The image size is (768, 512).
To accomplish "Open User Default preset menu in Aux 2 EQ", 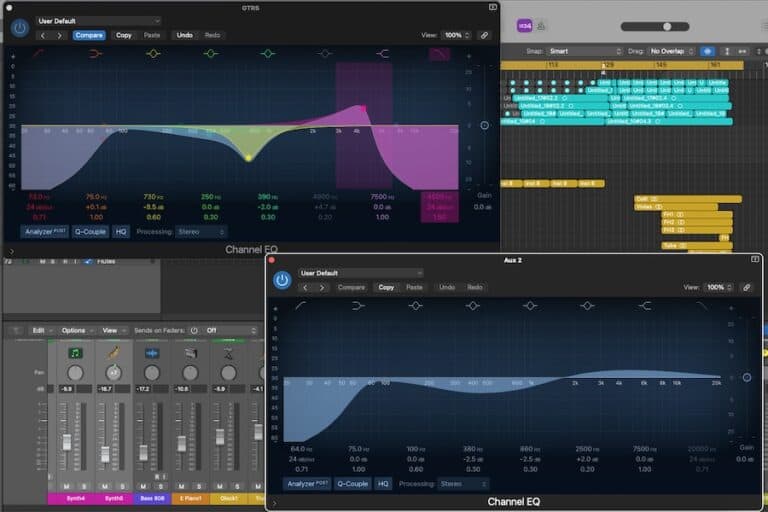I will click(x=360, y=273).
